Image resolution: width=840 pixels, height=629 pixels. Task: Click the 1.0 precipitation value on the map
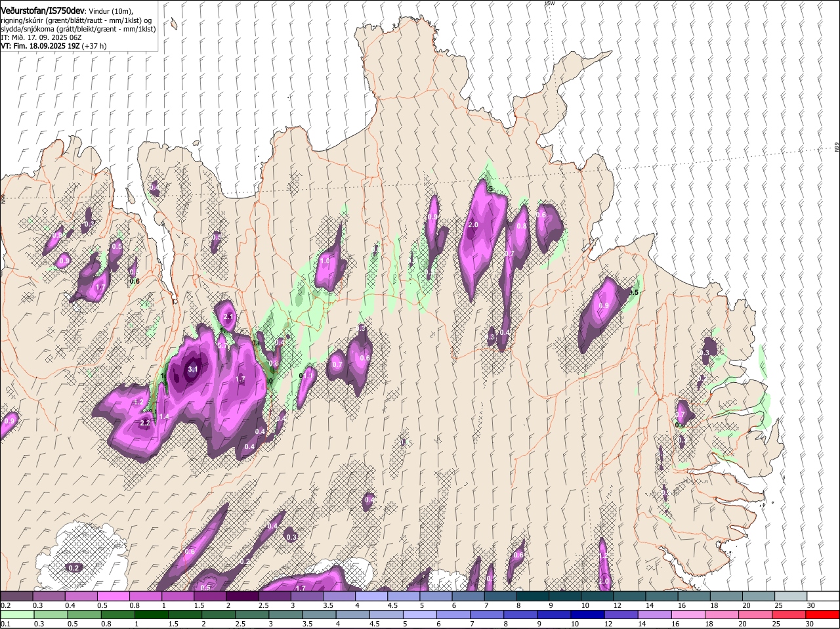click(324, 261)
